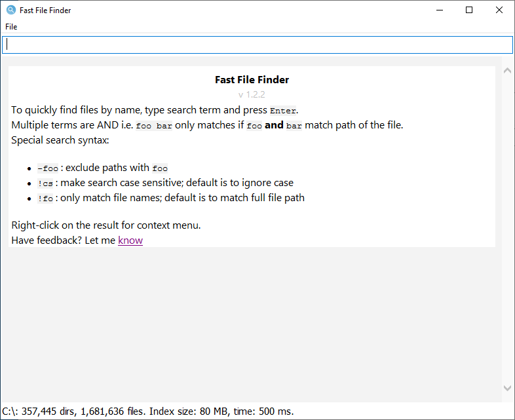Open the File menu
515x420 pixels.
click(x=11, y=27)
